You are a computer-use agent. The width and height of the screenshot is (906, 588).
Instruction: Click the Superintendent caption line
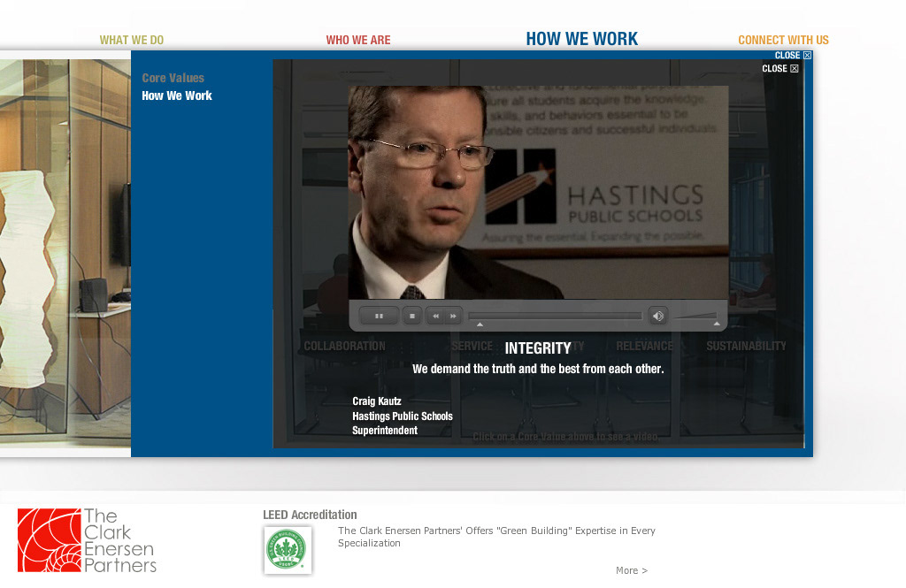(x=385, y=431)
